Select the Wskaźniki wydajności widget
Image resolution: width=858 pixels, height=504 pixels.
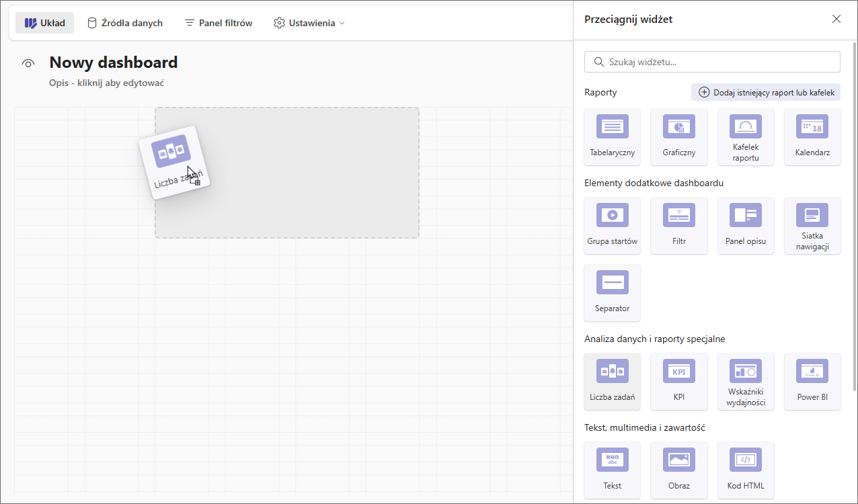coord(746,382)
